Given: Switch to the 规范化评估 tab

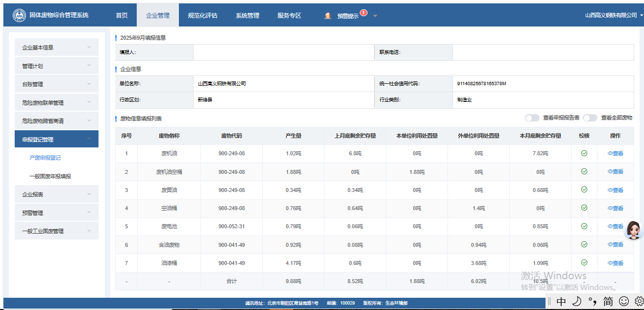Looking at the screenshot, I should click(202, 16).
